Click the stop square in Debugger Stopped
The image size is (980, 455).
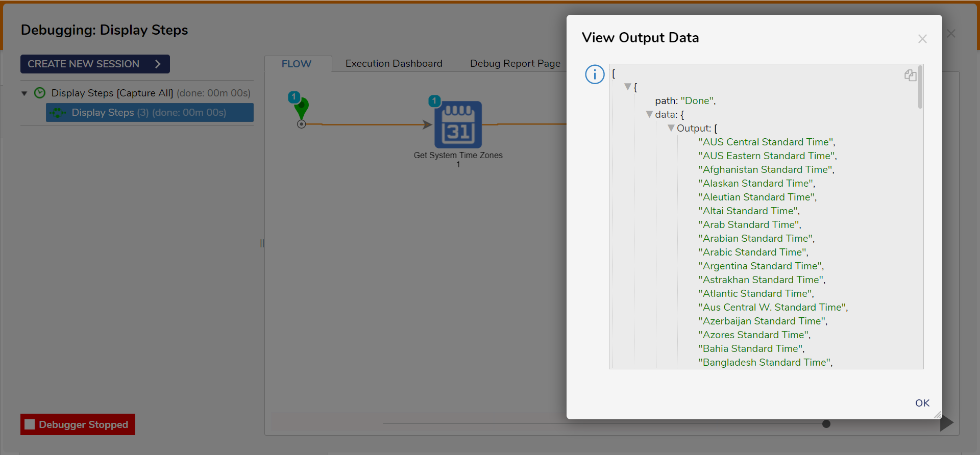[x=30, y=424]
